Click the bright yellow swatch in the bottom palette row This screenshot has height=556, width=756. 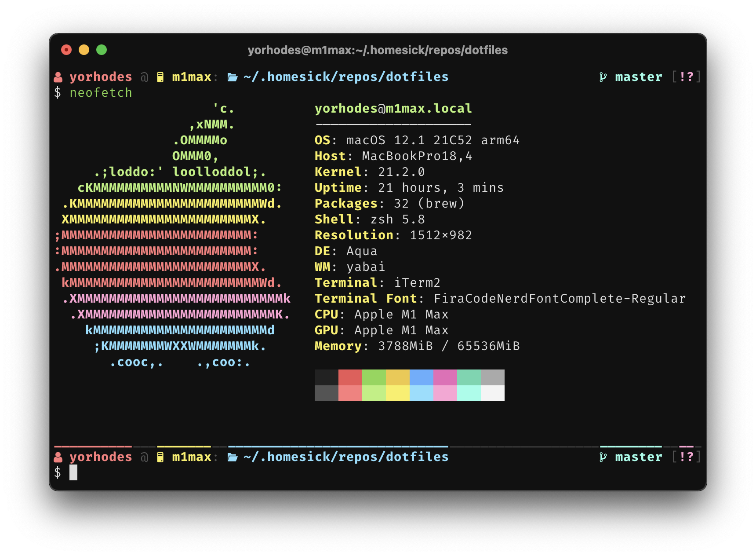point(398,393)
